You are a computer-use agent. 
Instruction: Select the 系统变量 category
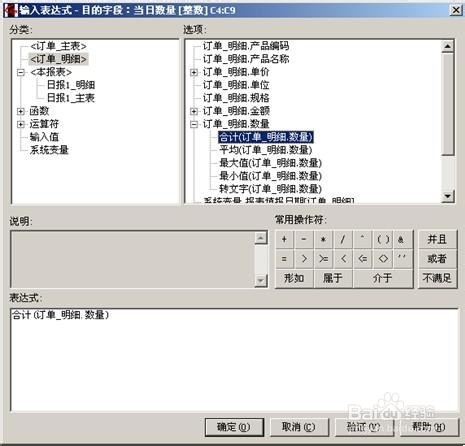[x=49, y=150]
